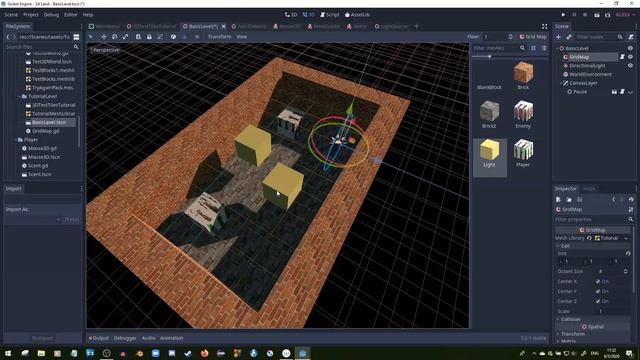
Task: Toggle visibility of BasicLevel node
Action: tap(631, 48)
